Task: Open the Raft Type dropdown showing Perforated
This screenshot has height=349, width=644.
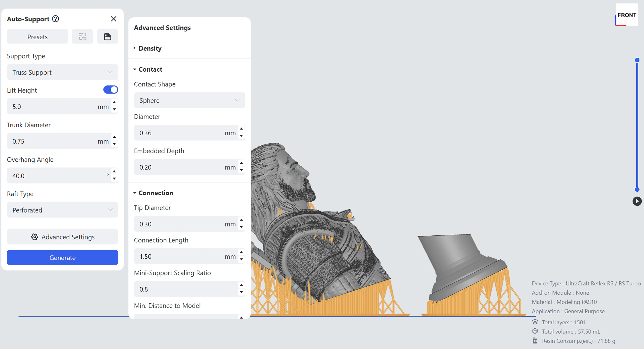Action: [63, 210]
